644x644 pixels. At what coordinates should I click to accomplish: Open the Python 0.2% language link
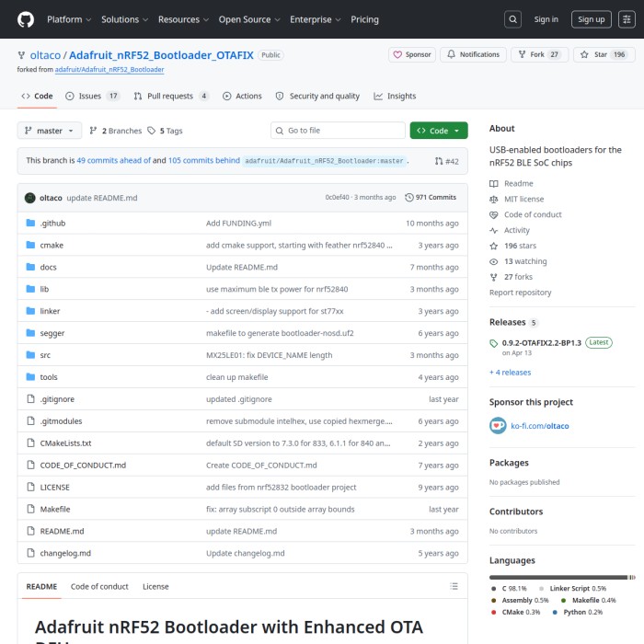[577, 612]
